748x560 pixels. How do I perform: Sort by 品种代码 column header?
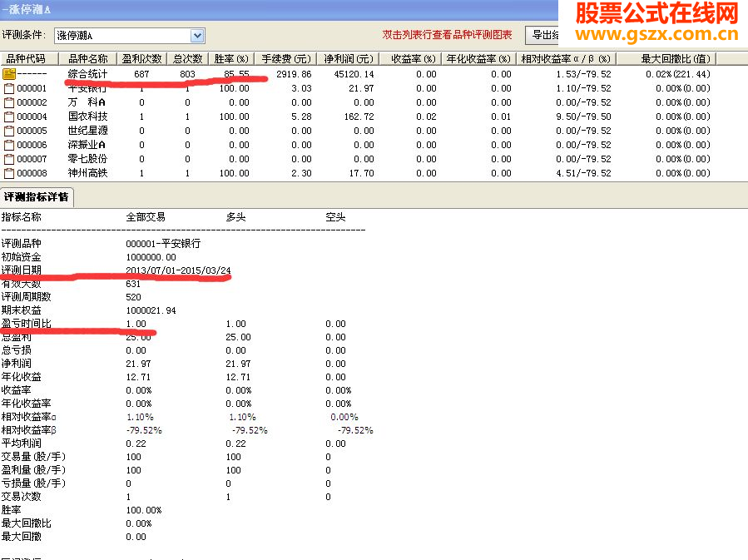click(x=29, y=59)
